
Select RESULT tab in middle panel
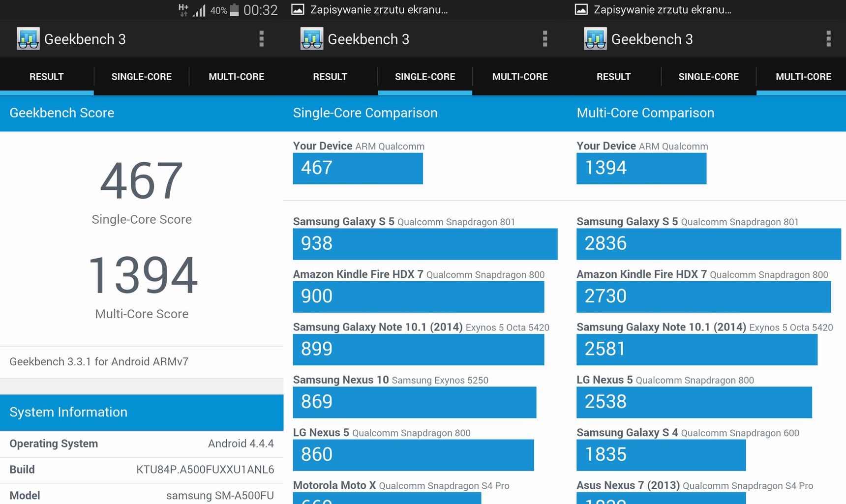coord(330,77)
